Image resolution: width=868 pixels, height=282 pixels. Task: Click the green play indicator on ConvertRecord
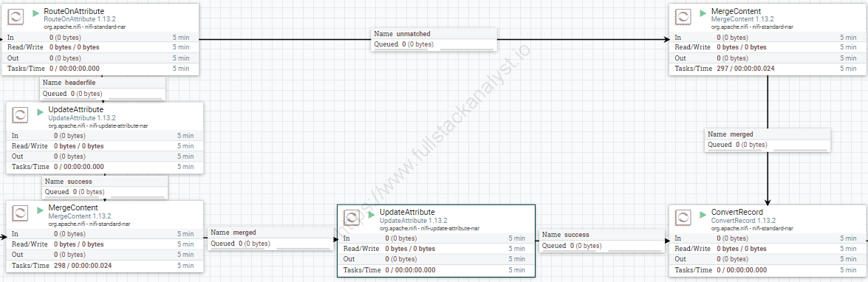coord(703,213)
